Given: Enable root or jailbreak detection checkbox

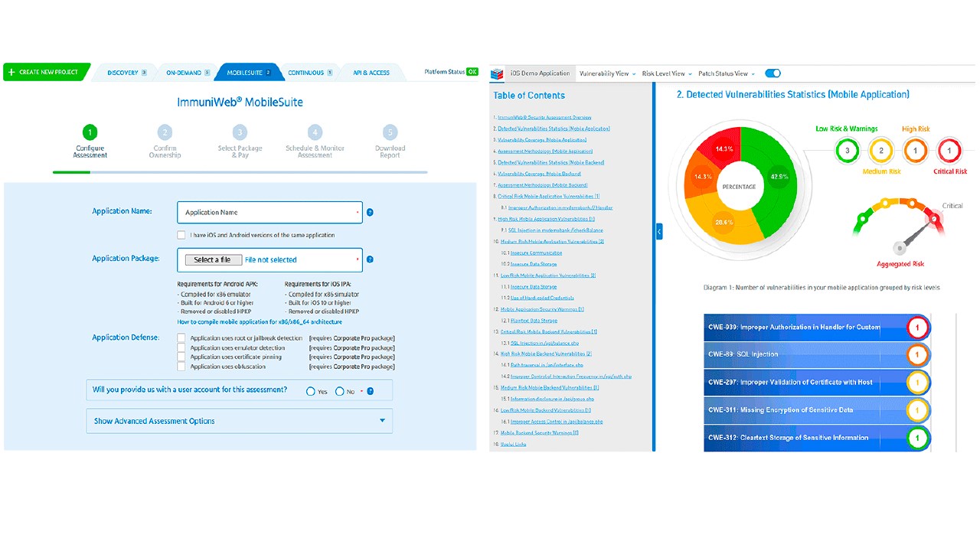Looking at the screenshot, I should [x=181, y=337].
